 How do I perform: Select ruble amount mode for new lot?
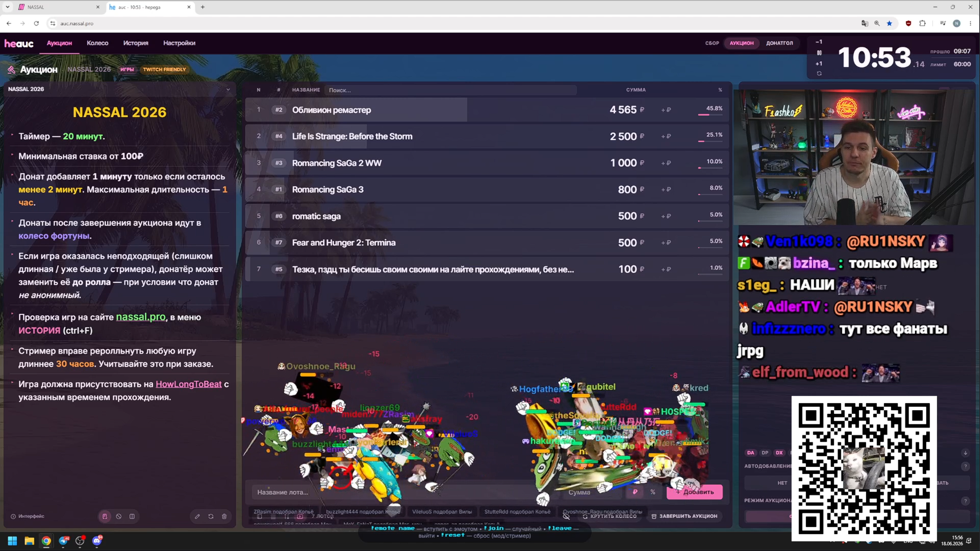[635, 492]
